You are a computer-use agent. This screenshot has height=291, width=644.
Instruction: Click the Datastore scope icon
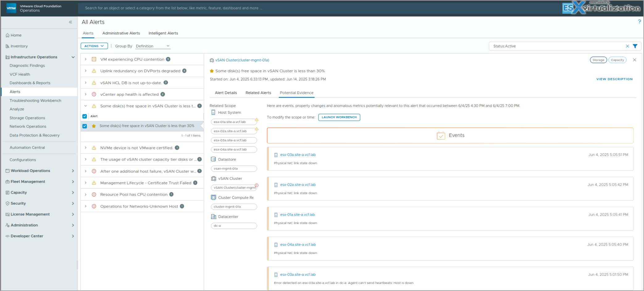pos(213,159)
